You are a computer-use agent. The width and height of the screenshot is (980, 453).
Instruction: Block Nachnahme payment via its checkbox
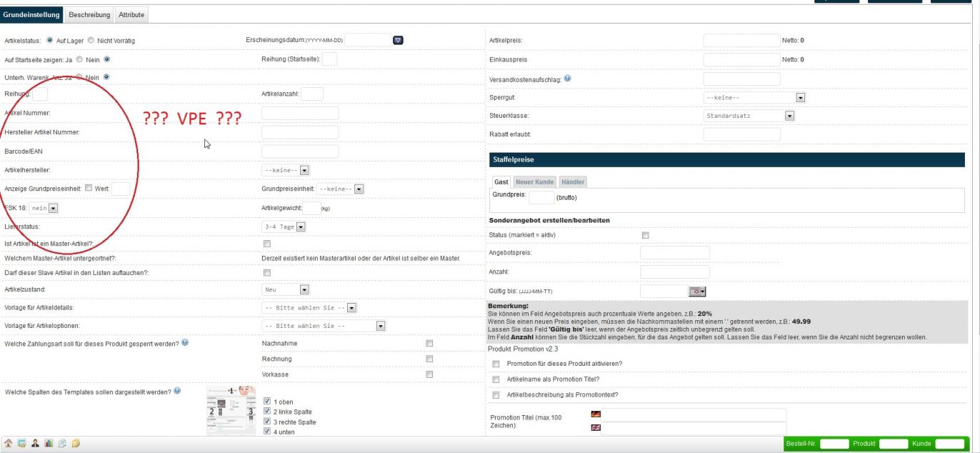pos(429,344)
